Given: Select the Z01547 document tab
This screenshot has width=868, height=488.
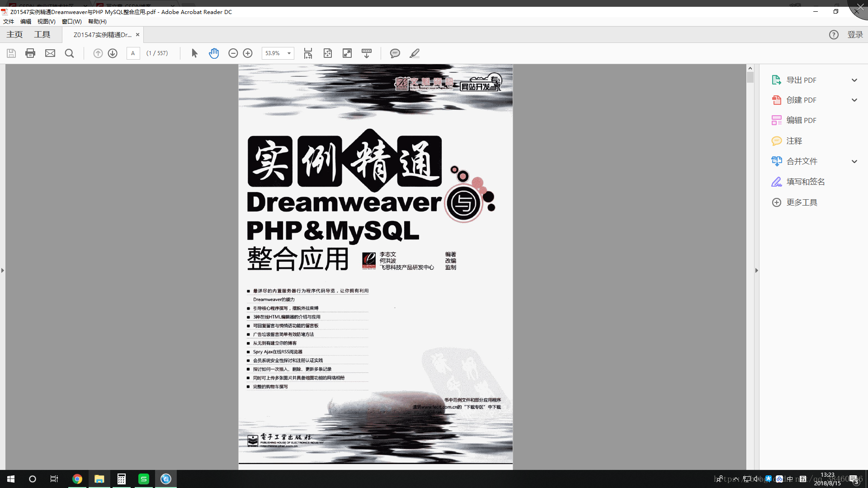Looking at the screenshot, I should pyautogui.click(x=103, y=35).
